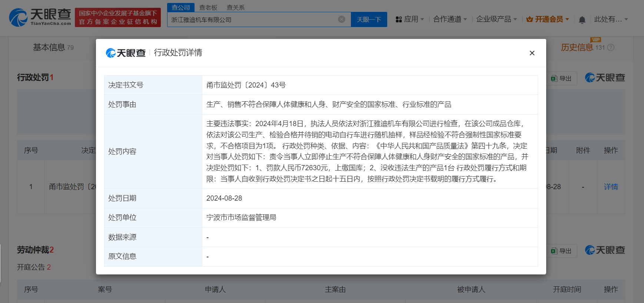Export the 劳动仲裁 table to Excel
644x303 pixels.
[561, 251]
